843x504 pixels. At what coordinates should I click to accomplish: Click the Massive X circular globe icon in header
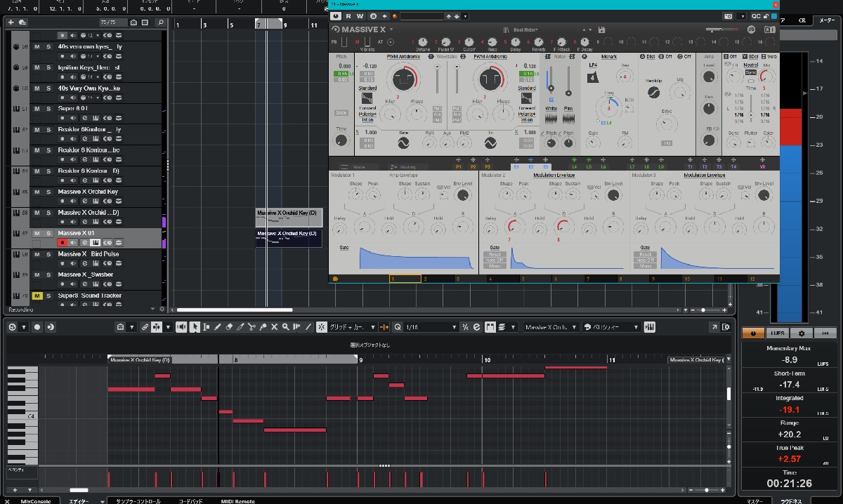[x=751, y=29]
